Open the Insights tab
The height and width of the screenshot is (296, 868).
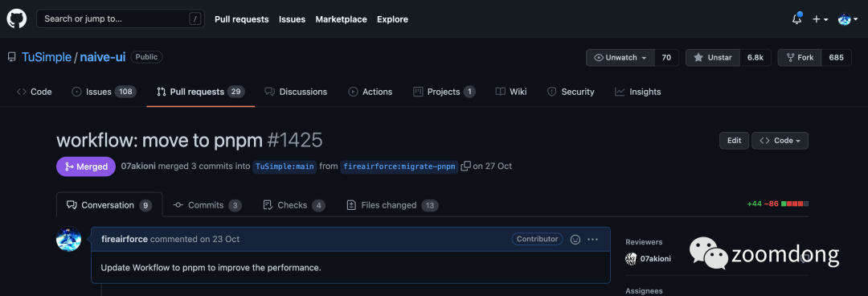pyautogui.click(x=637, y=92)
